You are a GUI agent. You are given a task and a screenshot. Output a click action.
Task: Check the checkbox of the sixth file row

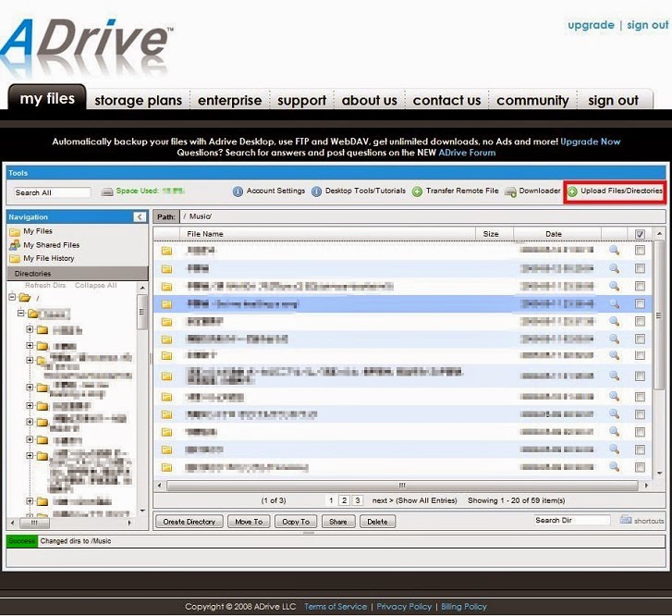(x=640, y=339)
